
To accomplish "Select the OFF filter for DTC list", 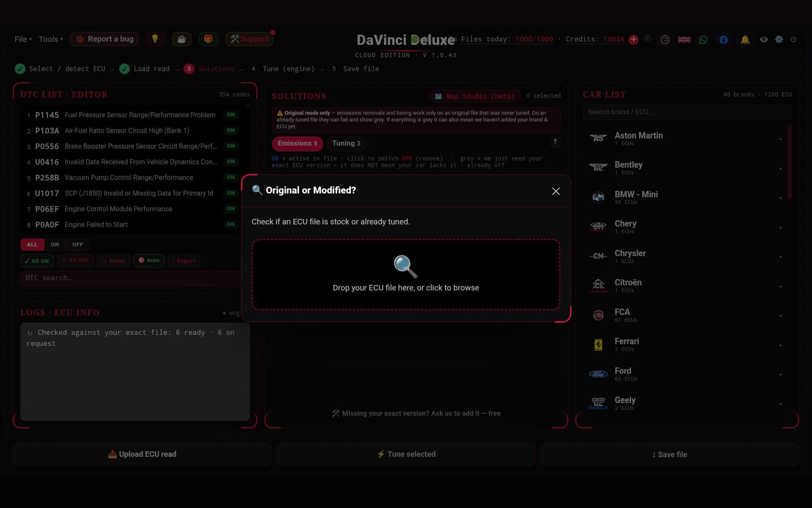I will [78, 244].
